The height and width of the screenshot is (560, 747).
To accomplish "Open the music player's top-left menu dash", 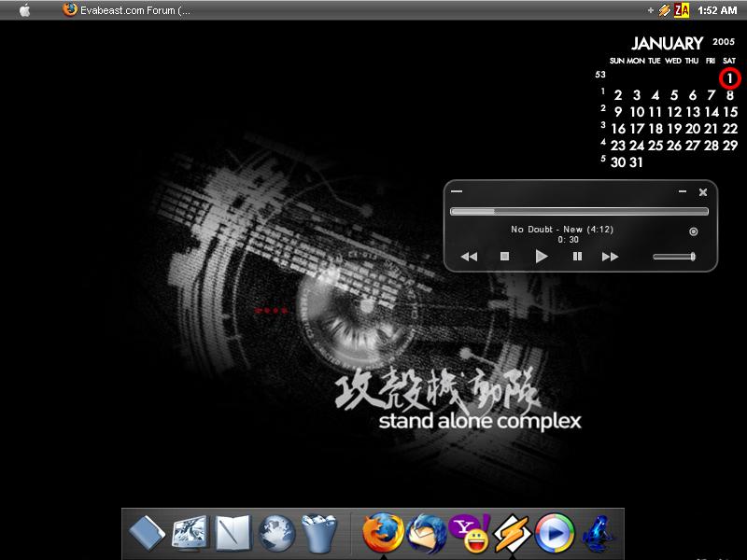I will [x=457, y=191].
